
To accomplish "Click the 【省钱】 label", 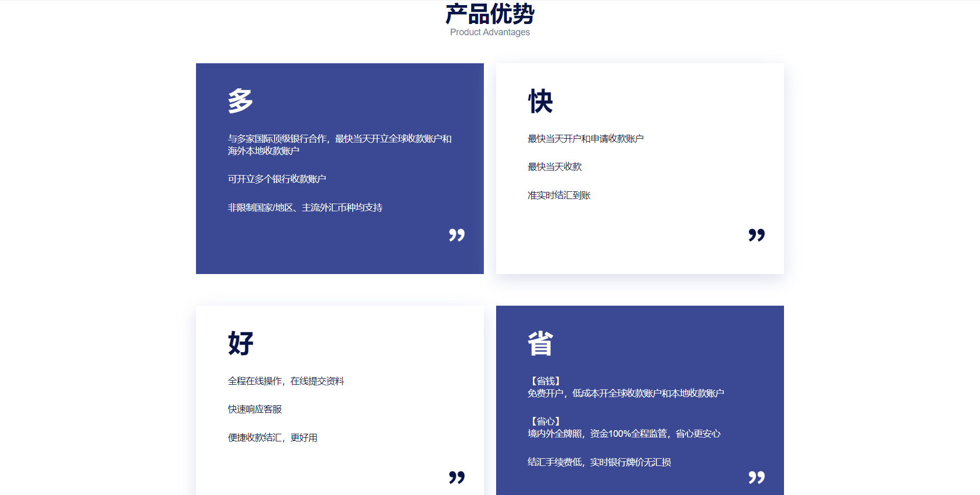I will point(546,381).
